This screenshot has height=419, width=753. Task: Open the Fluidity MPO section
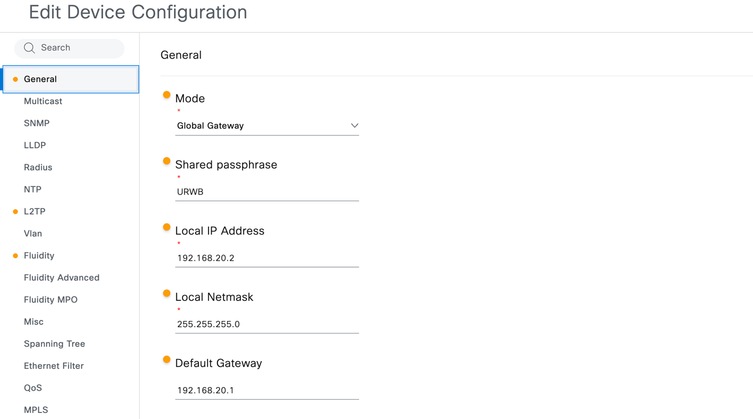pos(50,300)
